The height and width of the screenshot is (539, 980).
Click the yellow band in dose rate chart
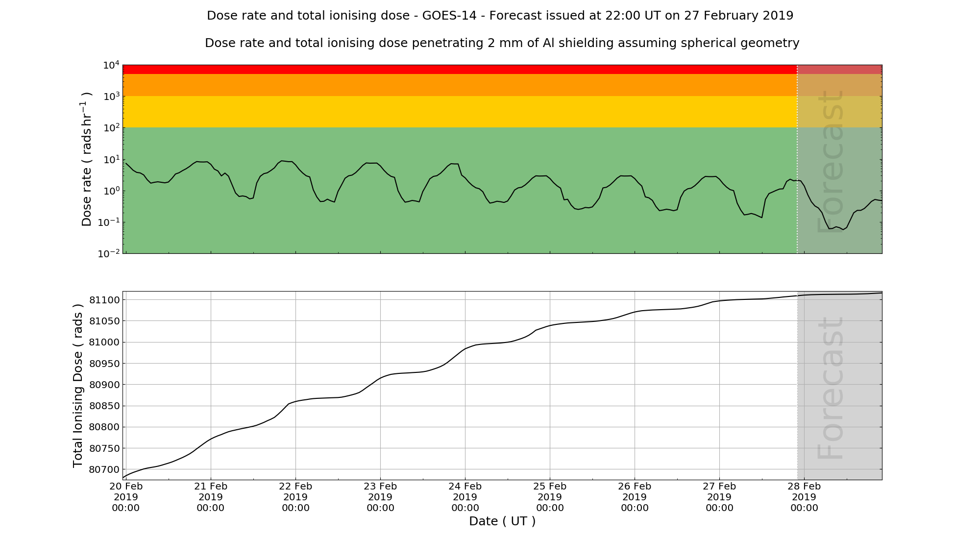pos(460,112)
